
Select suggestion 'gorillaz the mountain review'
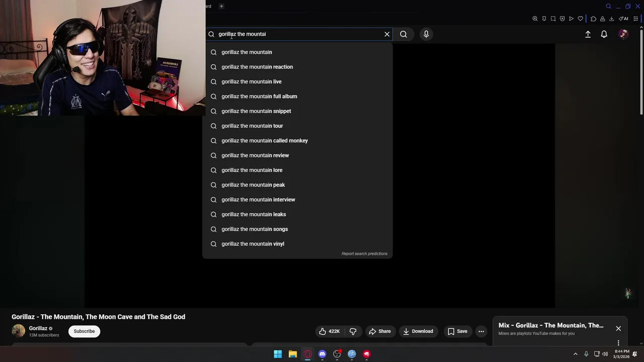tap(297, 155)
